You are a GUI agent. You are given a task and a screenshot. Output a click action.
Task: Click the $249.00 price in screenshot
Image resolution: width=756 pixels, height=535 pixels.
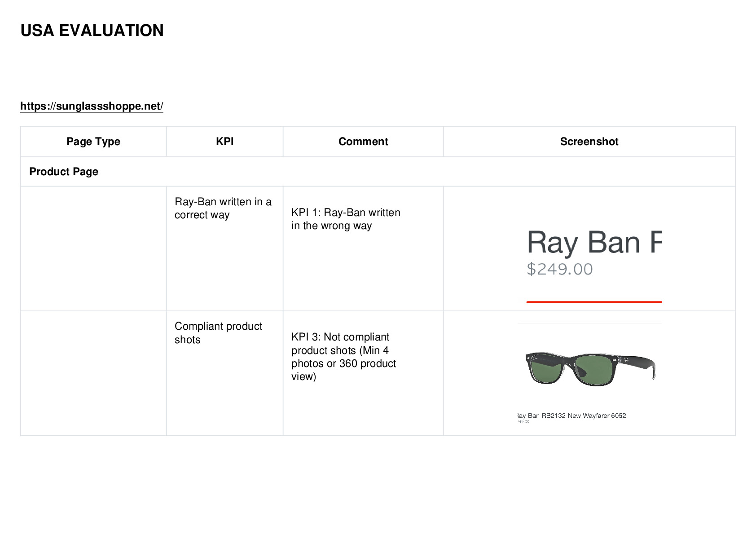[560, 269]
